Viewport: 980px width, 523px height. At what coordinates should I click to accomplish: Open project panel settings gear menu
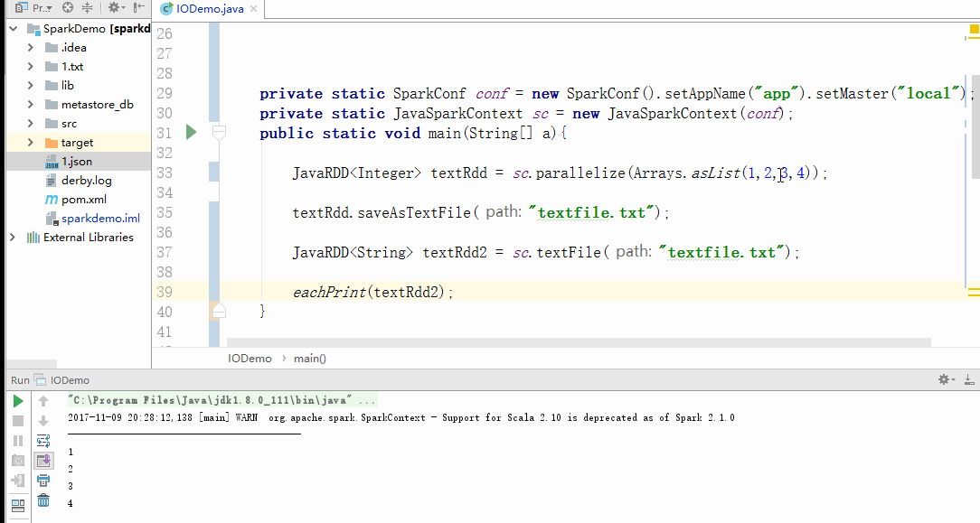tap(116, 7)
